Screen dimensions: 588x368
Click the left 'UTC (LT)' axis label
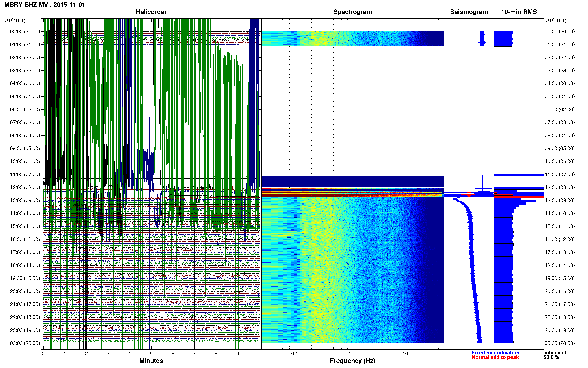[x=15, y=20]
